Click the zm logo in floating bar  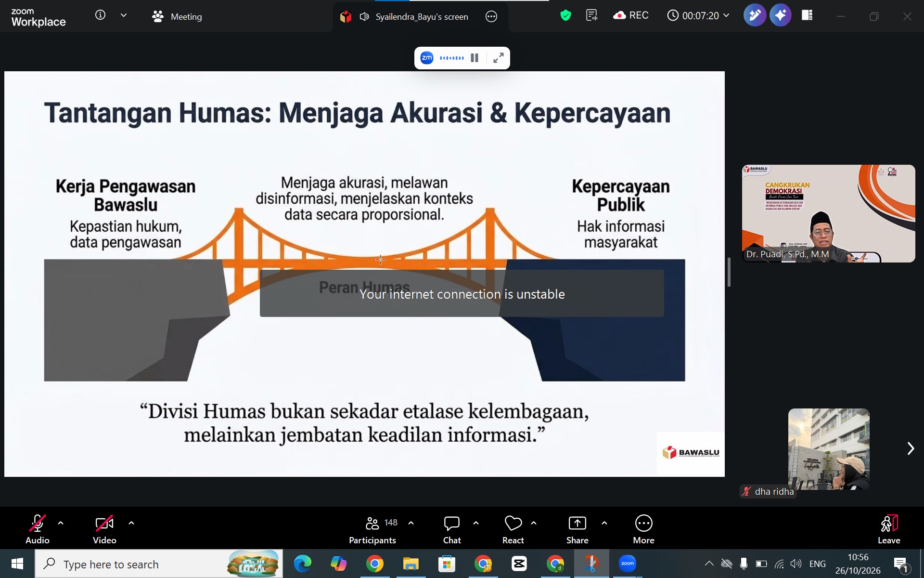pyautogui.click(x=427, y=58)
